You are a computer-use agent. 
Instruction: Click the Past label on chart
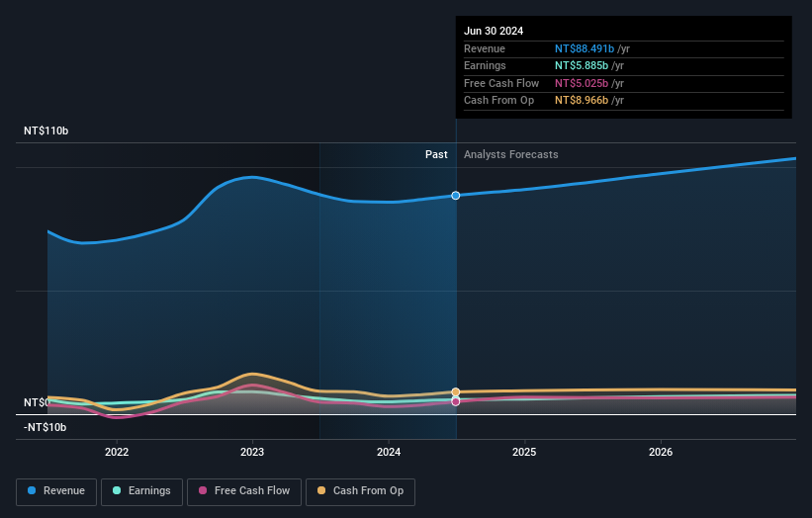click(x=436, y=154)
